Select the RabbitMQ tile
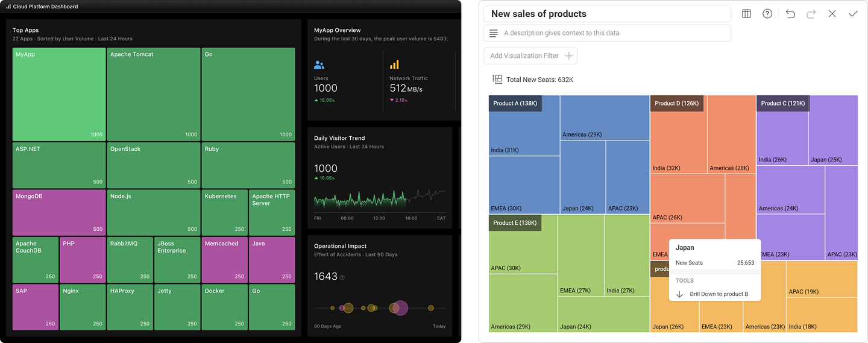Image resolution: width=868 pixels, height=343 pixels. tap(130, 260)
